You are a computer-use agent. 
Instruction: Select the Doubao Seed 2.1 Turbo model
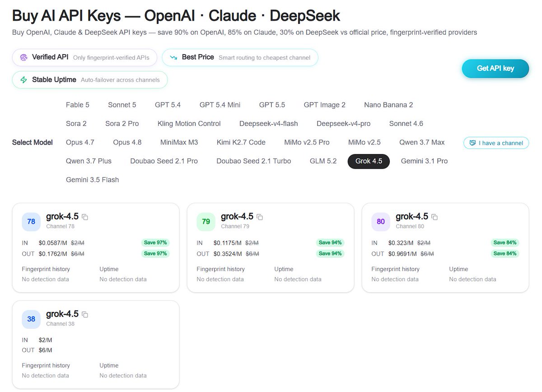pyautogui.click(x=254, y=161)
